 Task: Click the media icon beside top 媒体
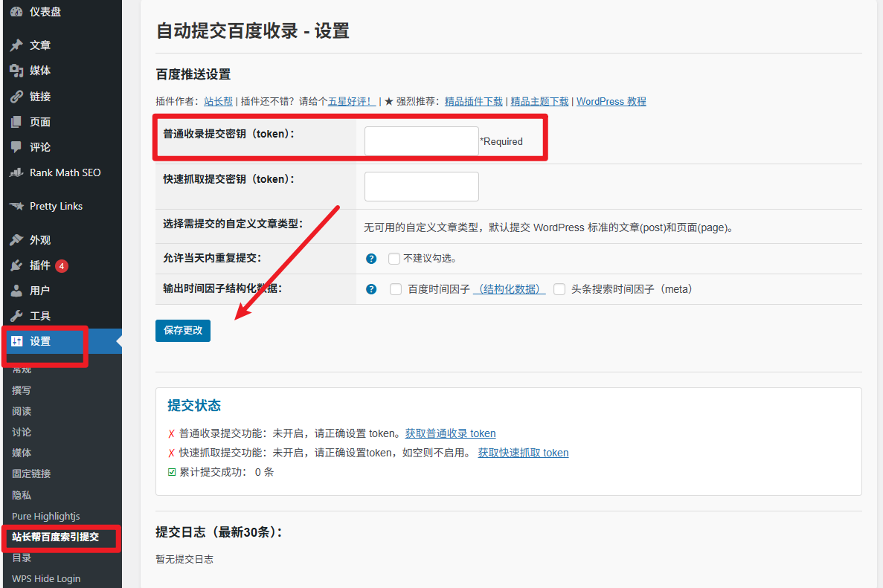(x=16, y=71)
